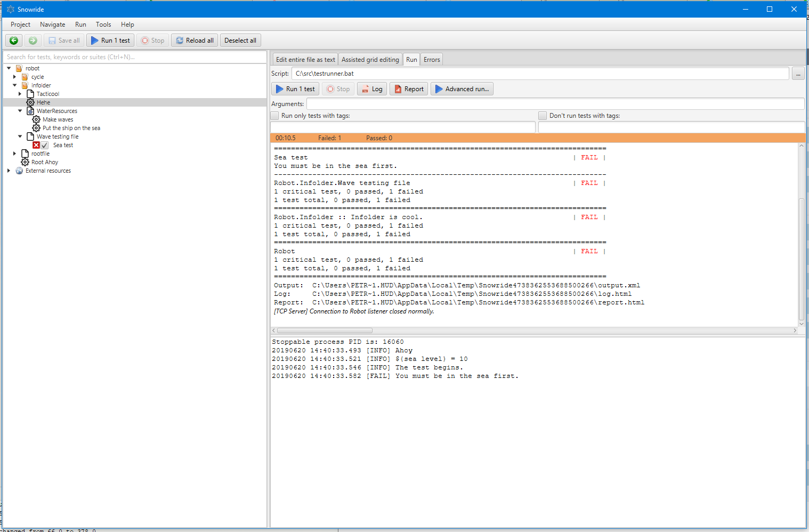The image size is (809, 532).
Task: Toggle the Sea test checkbox
Action: point(45,145)
